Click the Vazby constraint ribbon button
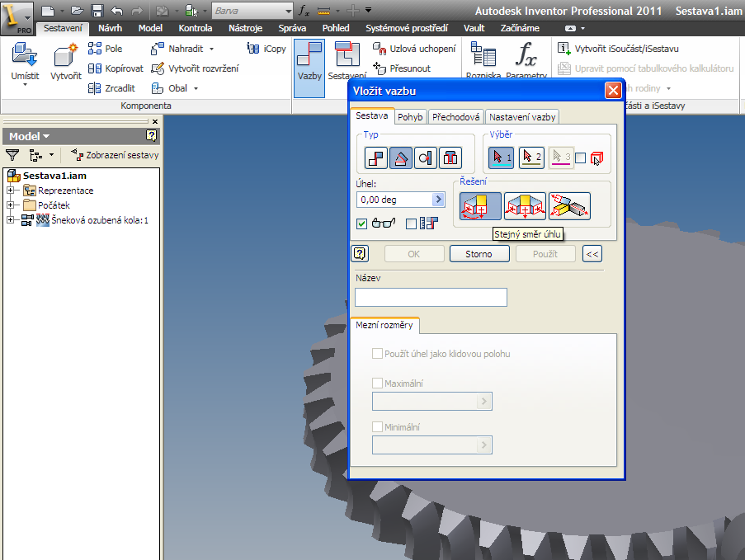Viewport: 745px width, 560px height. 309,68
